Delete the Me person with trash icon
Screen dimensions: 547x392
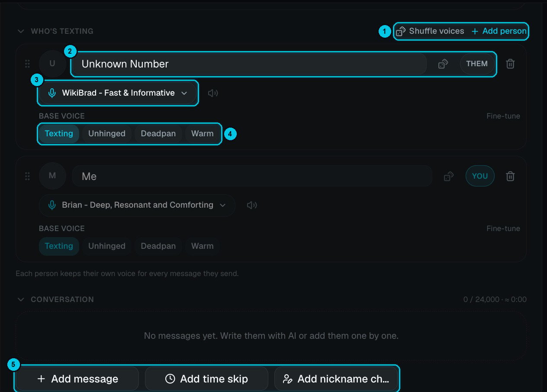510,176
